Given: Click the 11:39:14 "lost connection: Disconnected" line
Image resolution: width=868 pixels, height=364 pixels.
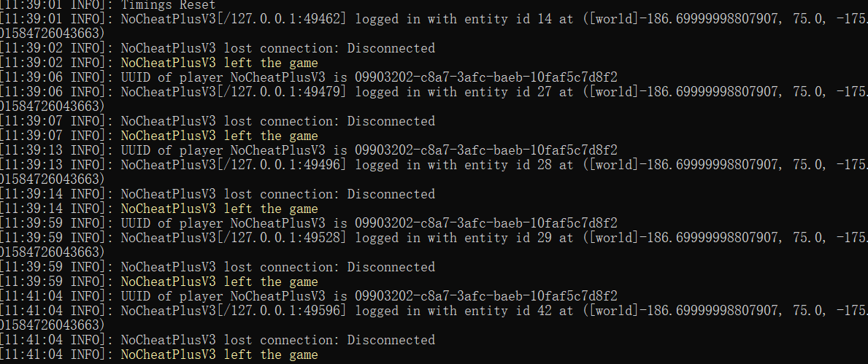Looking at the screenshot, I should (277, 194).
